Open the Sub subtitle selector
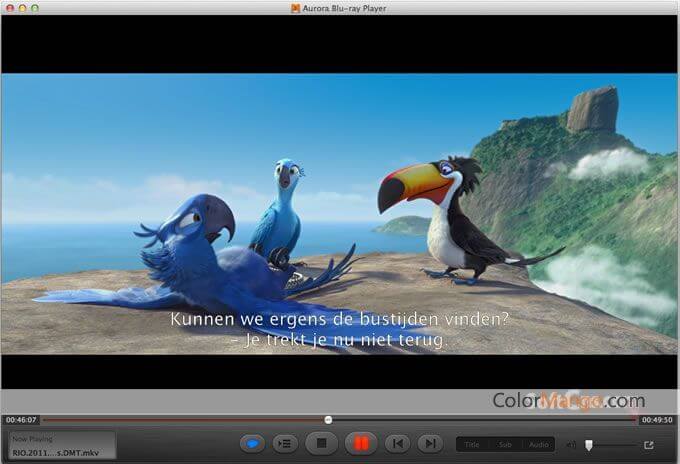Viewport: 680px width, 464px height. [505, 444]
